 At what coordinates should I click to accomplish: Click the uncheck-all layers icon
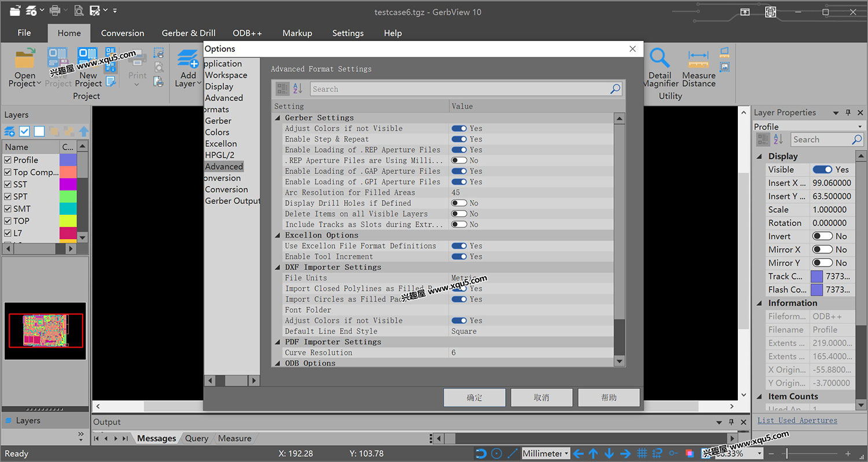[39, 131]
